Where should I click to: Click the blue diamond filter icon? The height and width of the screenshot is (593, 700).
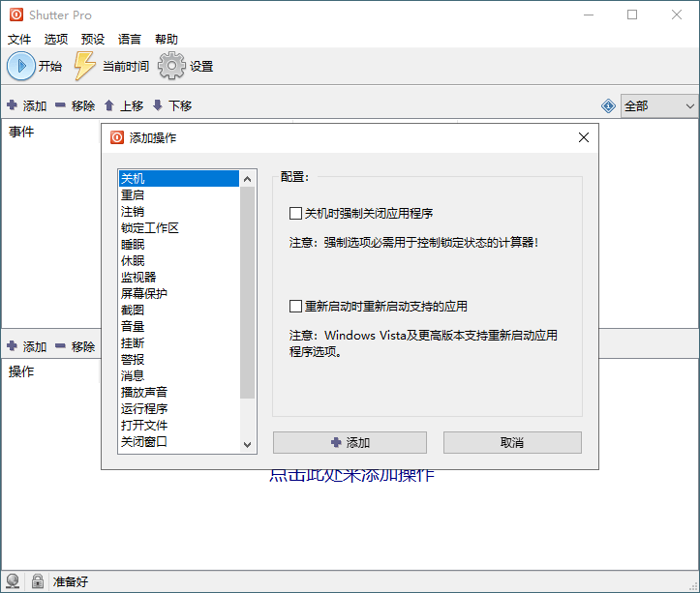pos(608,105)
